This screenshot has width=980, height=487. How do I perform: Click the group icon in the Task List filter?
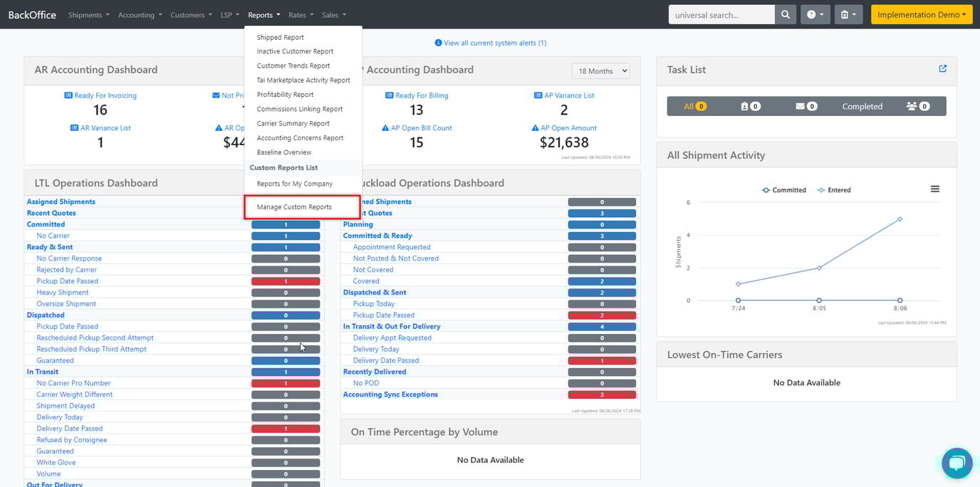pos(914,106)
